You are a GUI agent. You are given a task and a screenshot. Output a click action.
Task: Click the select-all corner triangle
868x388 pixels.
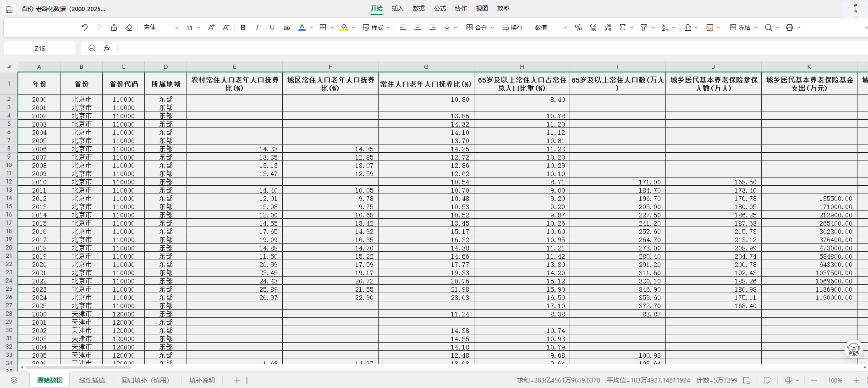point(9,67)
